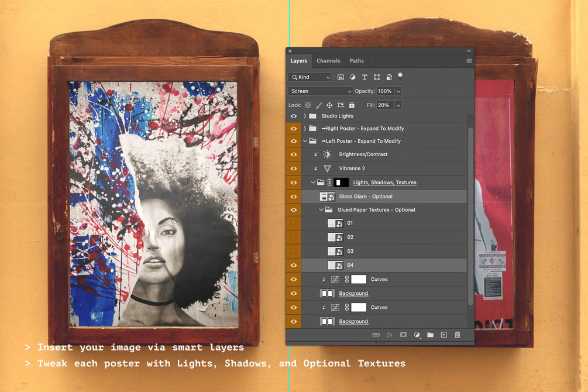Create new fill or adjustment layer
Screen dimensions: 588x392
(417, 335)
